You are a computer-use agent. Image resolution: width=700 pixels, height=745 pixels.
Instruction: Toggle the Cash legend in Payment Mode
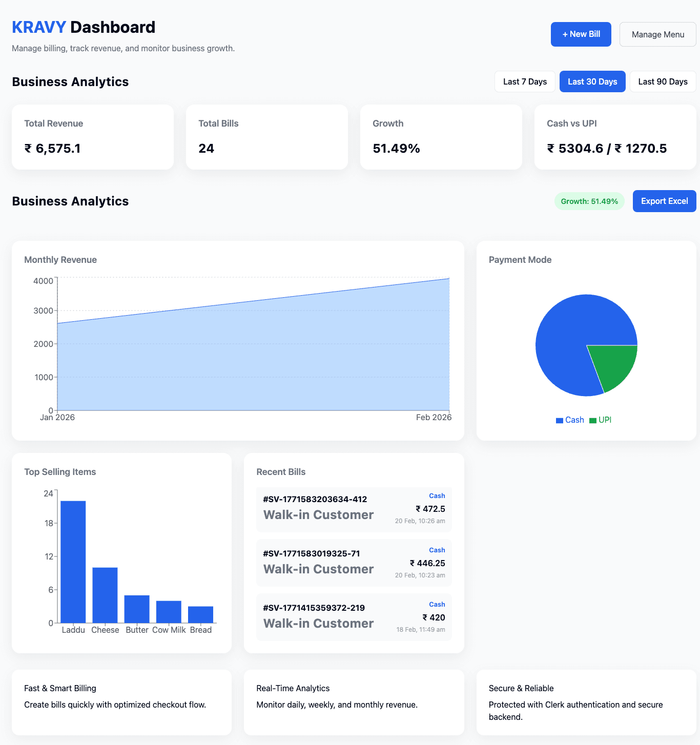click(x=569, y=420)
